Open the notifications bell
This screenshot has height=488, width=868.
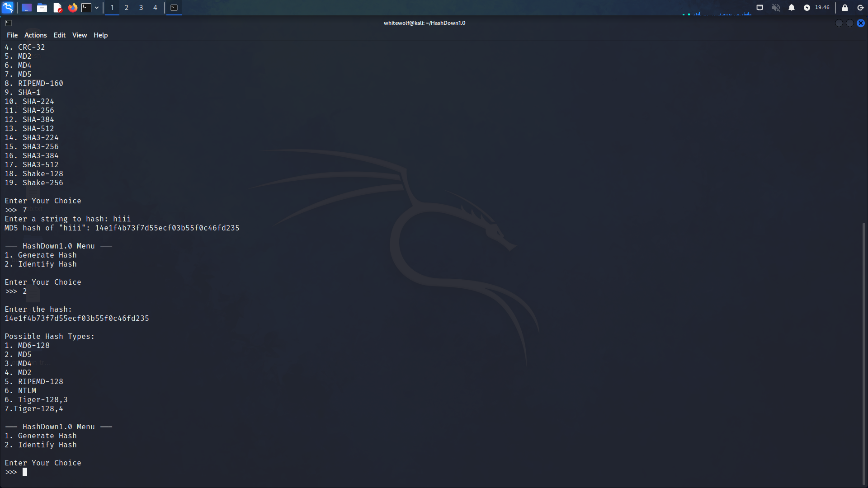(792, 7)
